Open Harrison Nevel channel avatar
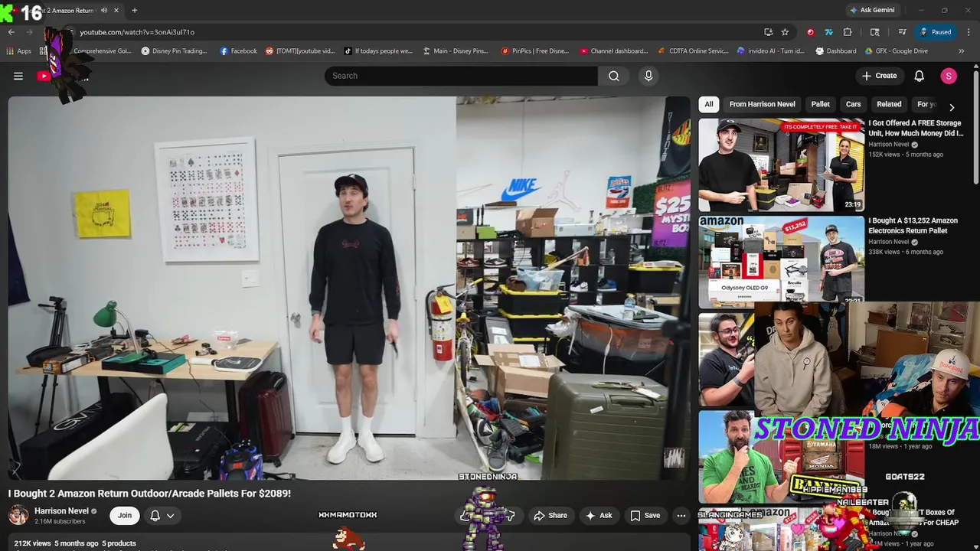This screenshot has height=551, width=980. (18, 515)
